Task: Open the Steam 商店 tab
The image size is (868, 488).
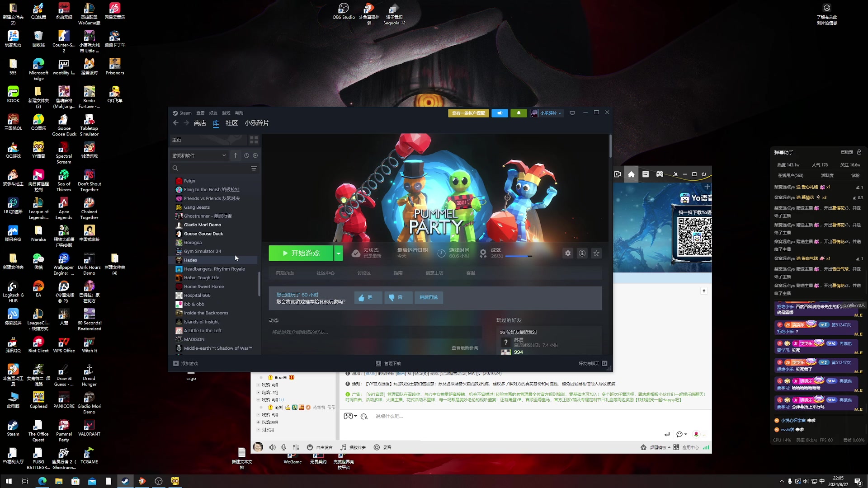Action: 200,123
